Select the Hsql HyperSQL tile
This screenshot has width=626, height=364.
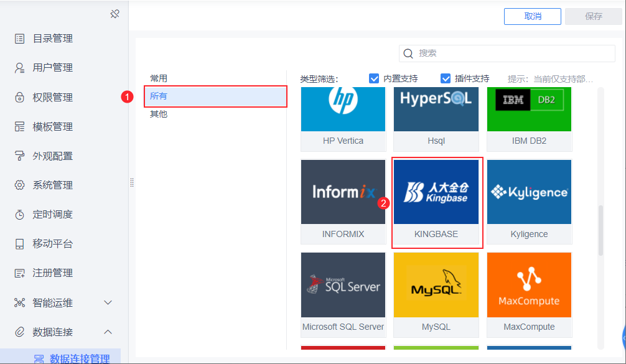[436, 119]
